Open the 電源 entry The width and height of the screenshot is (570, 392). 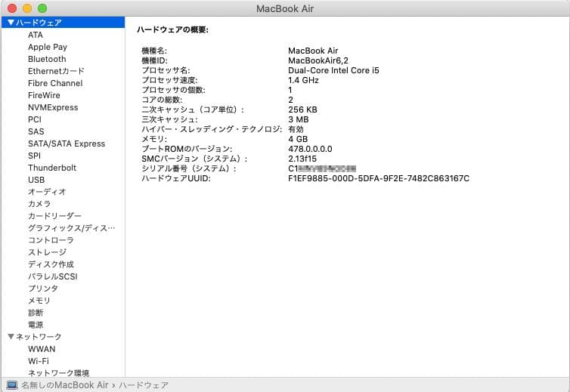point(36,325)
